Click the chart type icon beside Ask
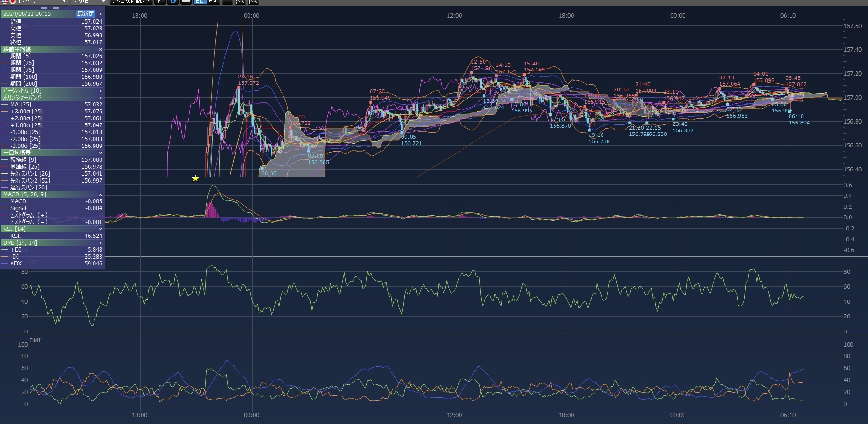Viewport: 868px width, 424px height. (227, 1)
